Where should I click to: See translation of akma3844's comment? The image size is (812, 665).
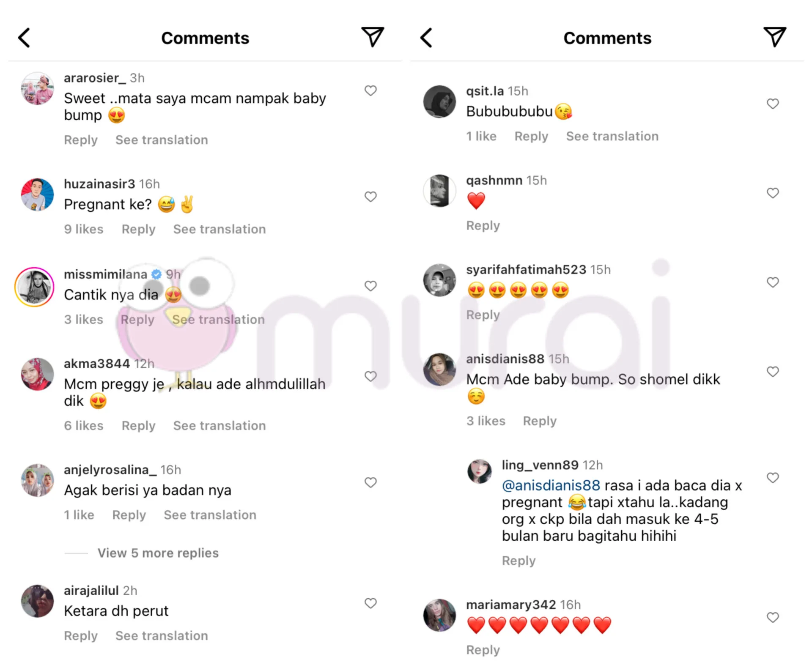(219, 425)
